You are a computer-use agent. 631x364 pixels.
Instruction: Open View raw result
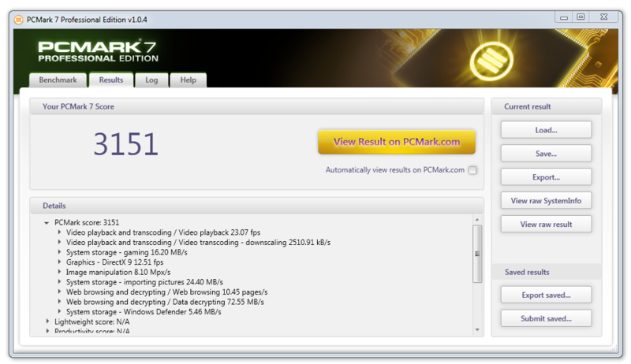coord(546,225)
